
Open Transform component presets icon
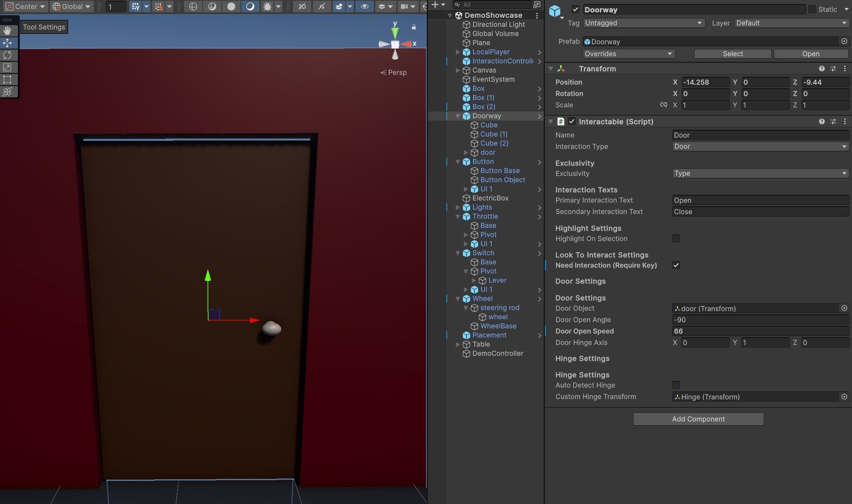coord(833,69)
